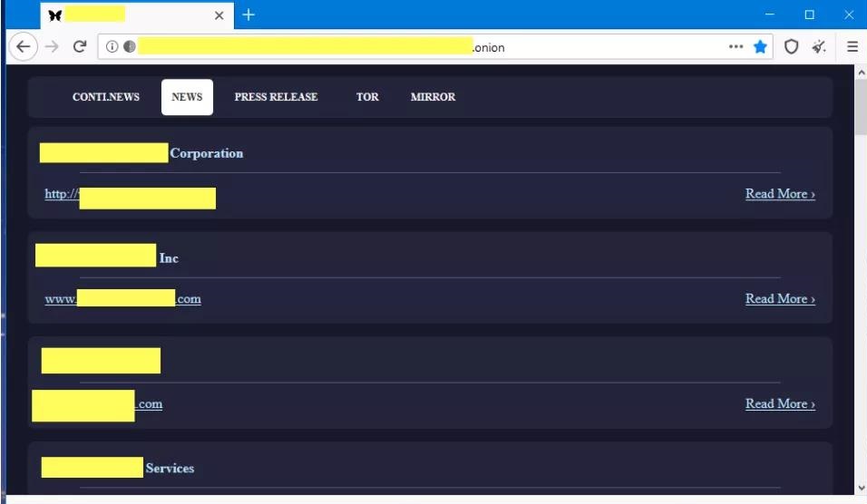The height and width of the screenshot is (504, 867).
Task: Click the blue bookmark star
Action: click(x=760, y=47)
